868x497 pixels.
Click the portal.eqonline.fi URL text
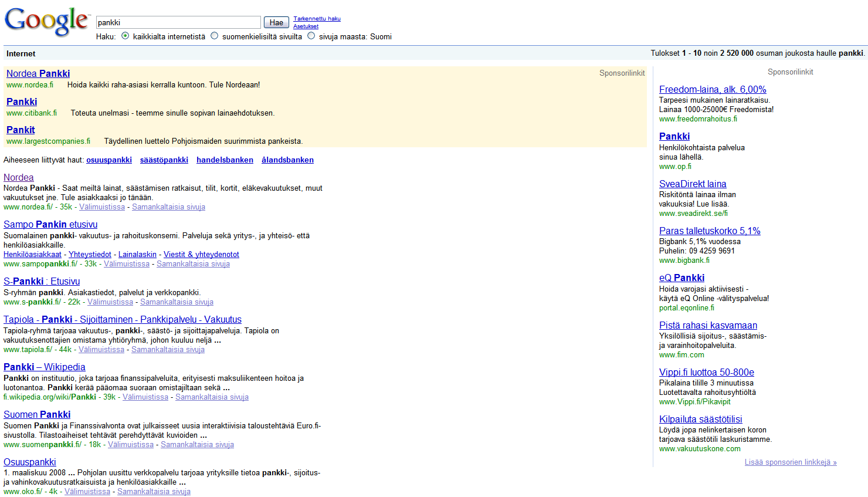click(687, 308)
